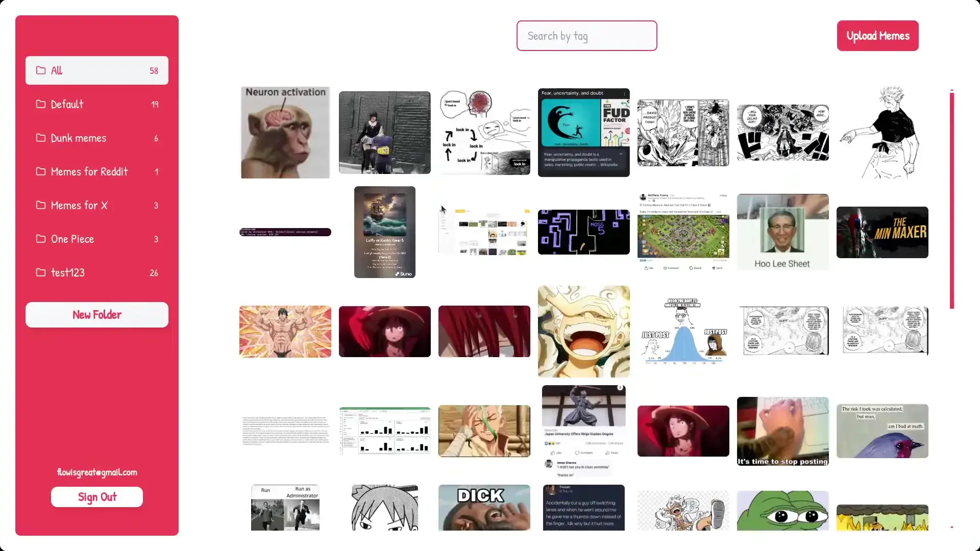Open the Neuron activation monkey meme

pyautogui.click(x=285, y=133)
